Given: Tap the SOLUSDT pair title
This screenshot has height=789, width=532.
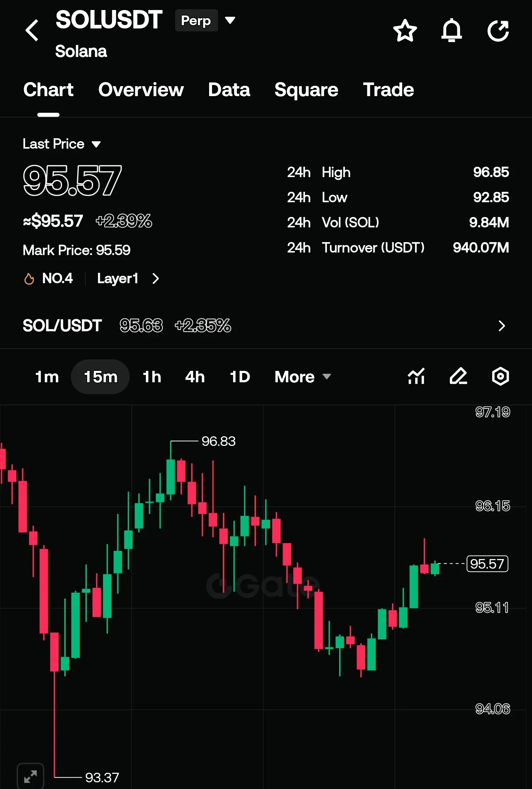Looking at the screenshot, I should click(109, 20).
